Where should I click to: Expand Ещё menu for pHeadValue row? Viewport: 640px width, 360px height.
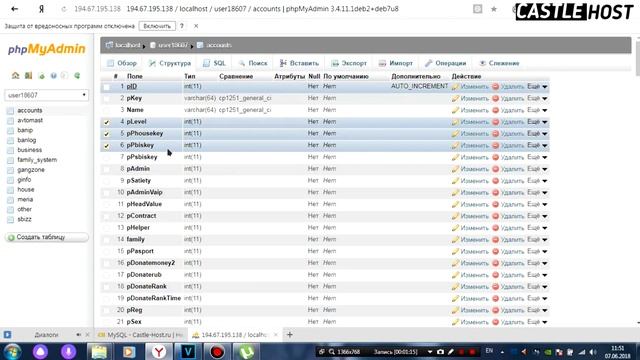[537, 204]
